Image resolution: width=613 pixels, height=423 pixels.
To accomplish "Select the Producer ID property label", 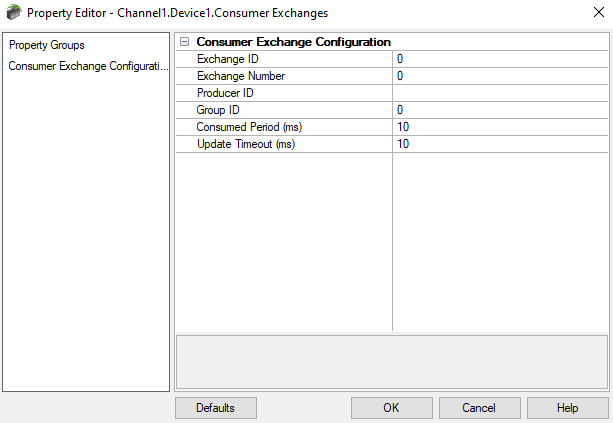I will click(225, 93).
